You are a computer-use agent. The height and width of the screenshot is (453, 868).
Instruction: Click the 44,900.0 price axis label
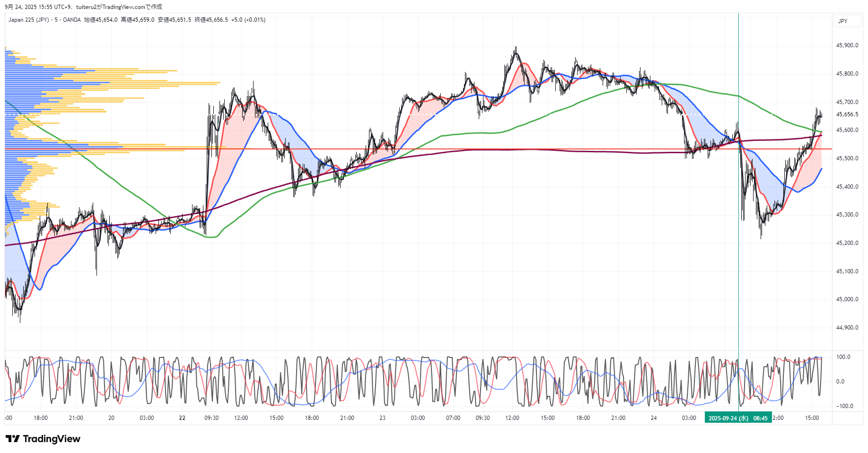tap(847, 328)
